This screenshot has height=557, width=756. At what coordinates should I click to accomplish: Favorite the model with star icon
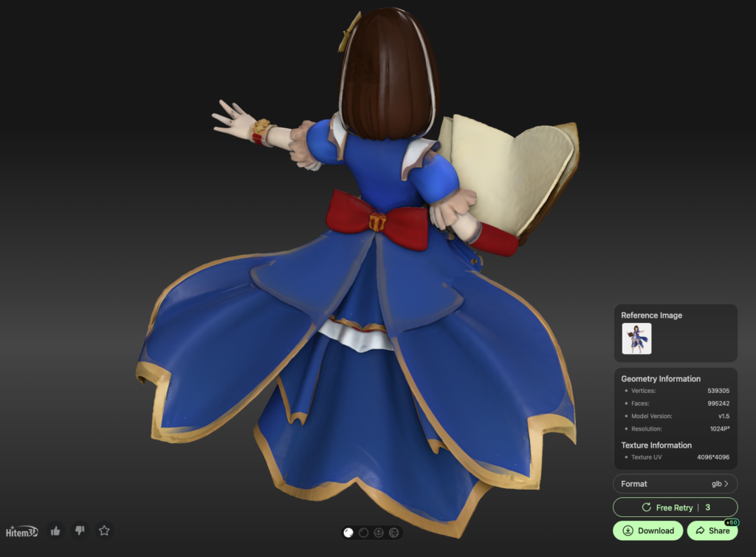(104, 530)
